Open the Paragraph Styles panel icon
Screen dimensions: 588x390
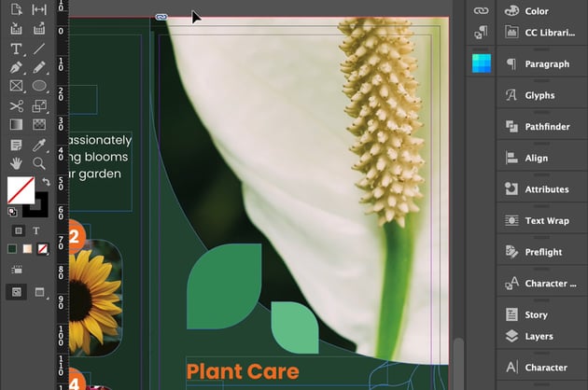[x=481, y=33]
